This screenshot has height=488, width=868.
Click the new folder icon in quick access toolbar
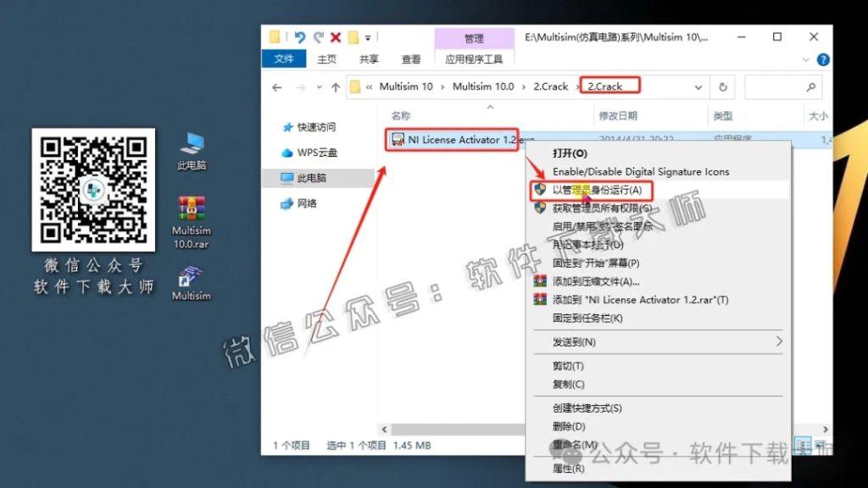[273, 36]
